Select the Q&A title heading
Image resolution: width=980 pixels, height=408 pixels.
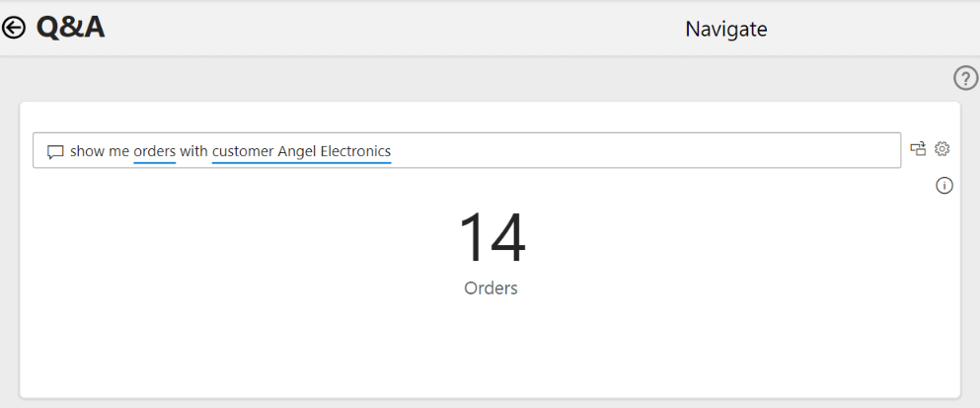pyautogui.click(x=70, y=28)
